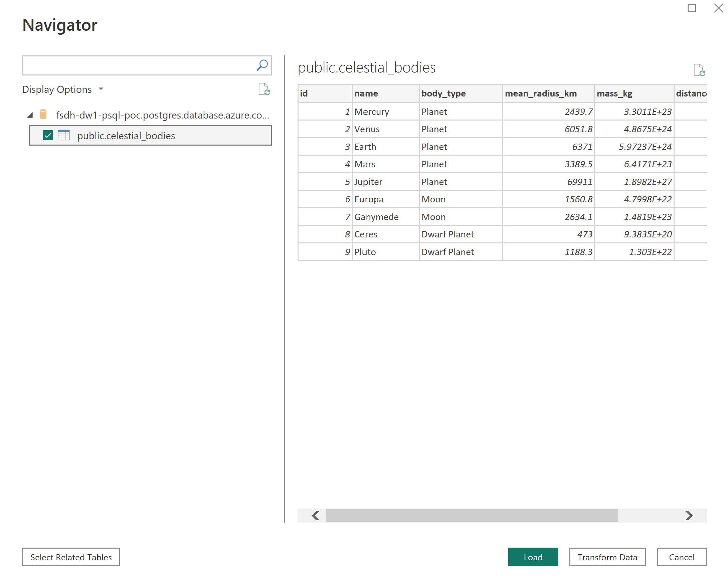Click the body_type column header

461,93
